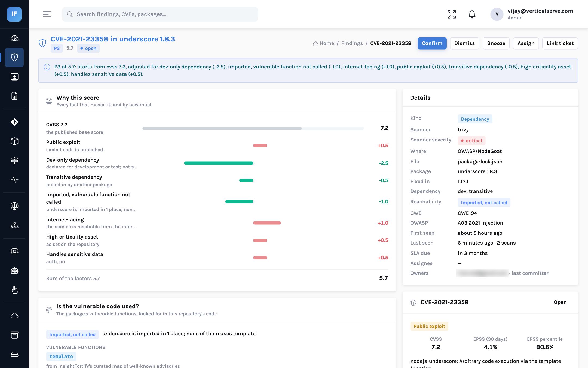Open the findings shield sidebar icon

pyautogui.click(x=14, y=58)
